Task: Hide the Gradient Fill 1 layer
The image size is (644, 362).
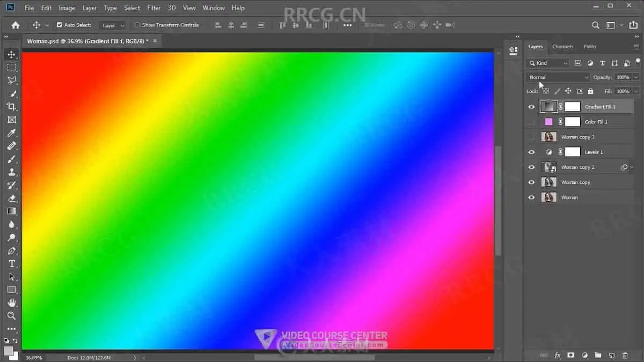Action: point(531,107)
